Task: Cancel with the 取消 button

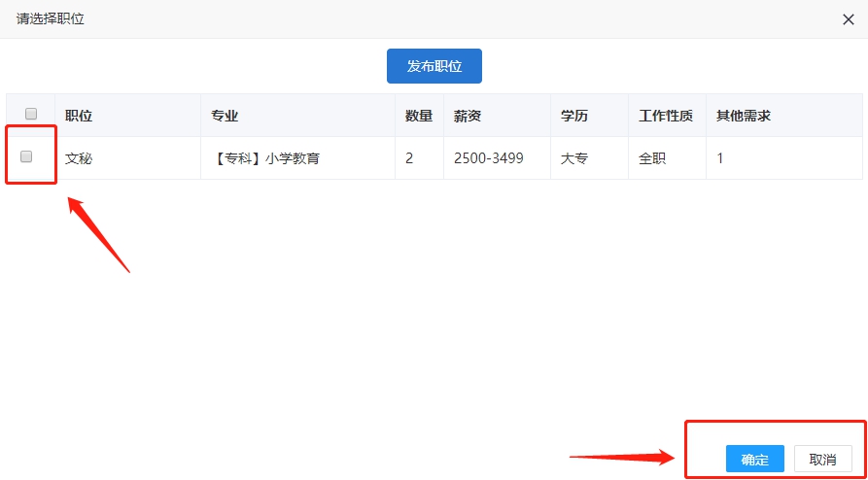Action: coord(822,460)
